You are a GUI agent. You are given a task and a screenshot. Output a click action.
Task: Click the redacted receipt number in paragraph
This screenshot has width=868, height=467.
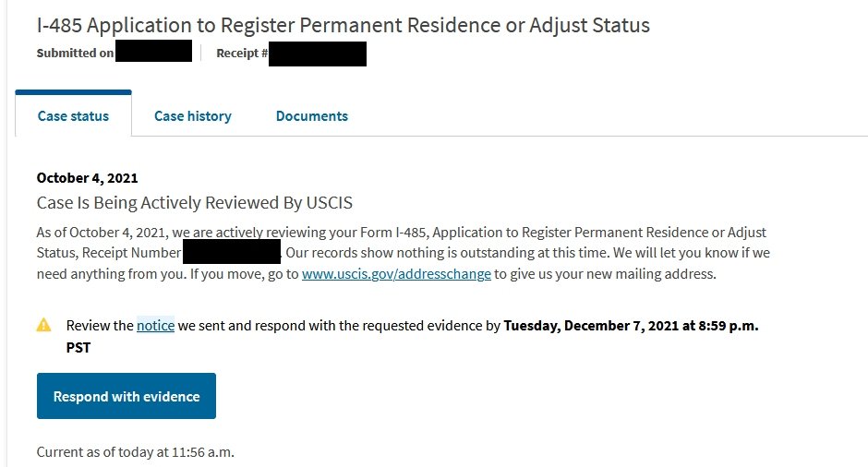click(232, 252)
